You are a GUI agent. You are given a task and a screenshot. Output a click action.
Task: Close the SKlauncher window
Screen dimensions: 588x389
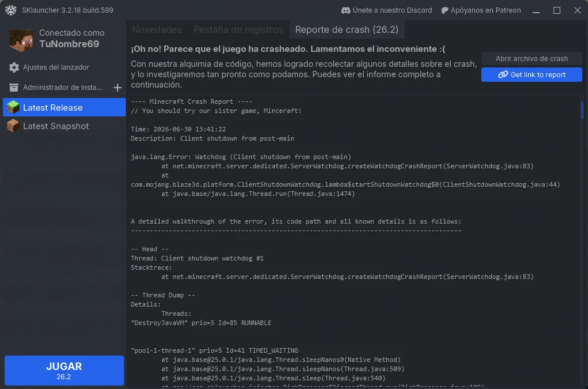(578, 10)
